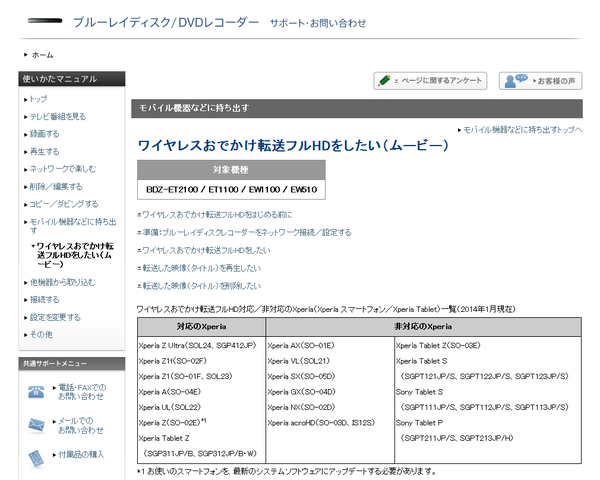600x480 pixels.
Task: Expand 転送した映像(タイトル)を削除したい section
Action: click(202, 286)
